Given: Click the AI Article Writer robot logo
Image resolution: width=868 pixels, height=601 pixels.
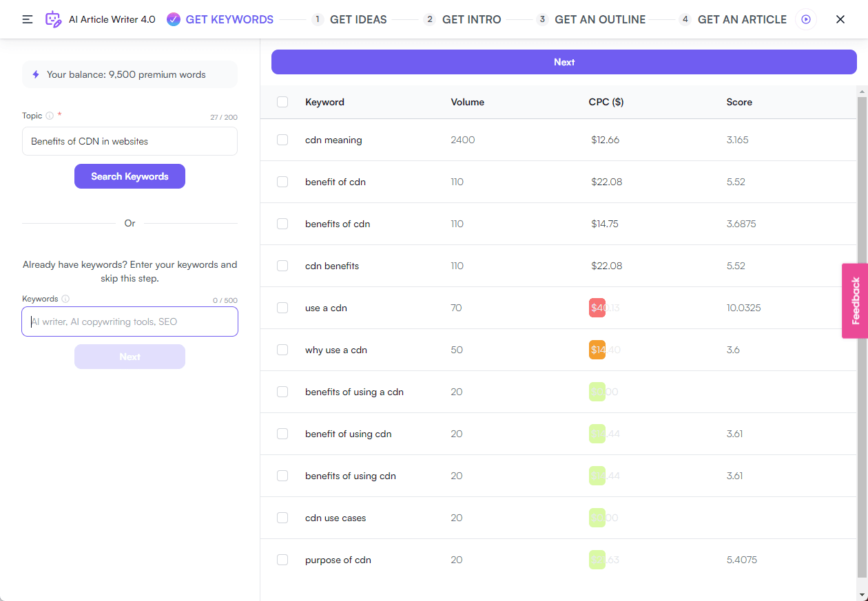Looking at the screenshot, I should (x=53, y=19).
